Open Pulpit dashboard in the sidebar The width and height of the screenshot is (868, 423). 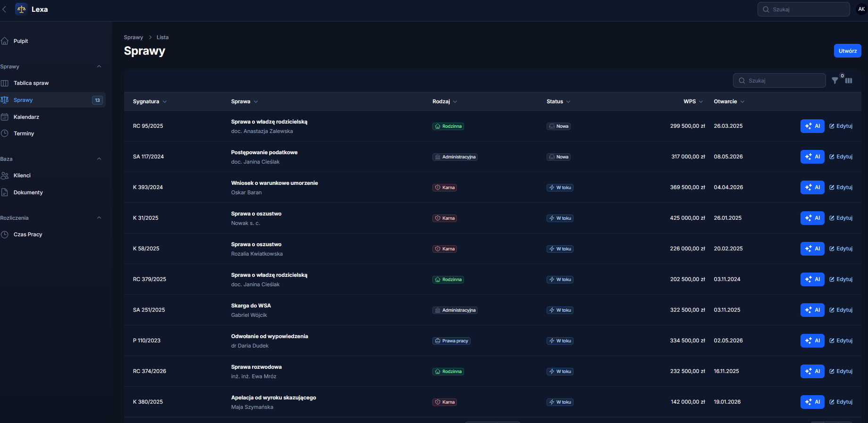point(53,41)
